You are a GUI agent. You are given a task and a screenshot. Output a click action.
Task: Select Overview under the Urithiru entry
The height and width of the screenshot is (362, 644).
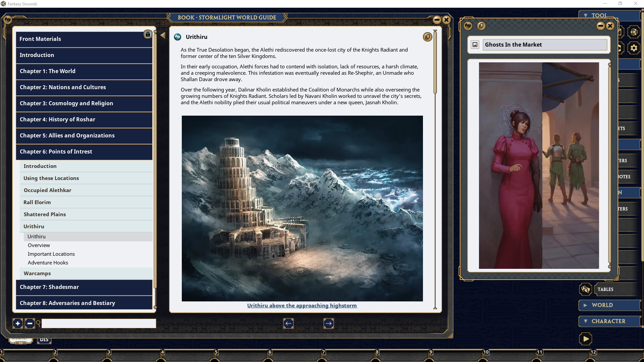click(x=39, y=245)
